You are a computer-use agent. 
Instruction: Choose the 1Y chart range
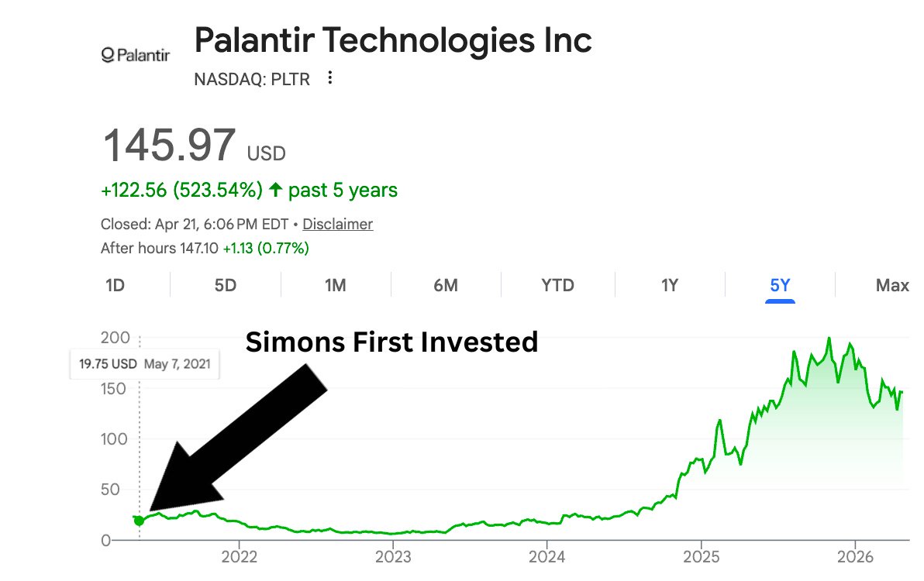tap(670, 285)
